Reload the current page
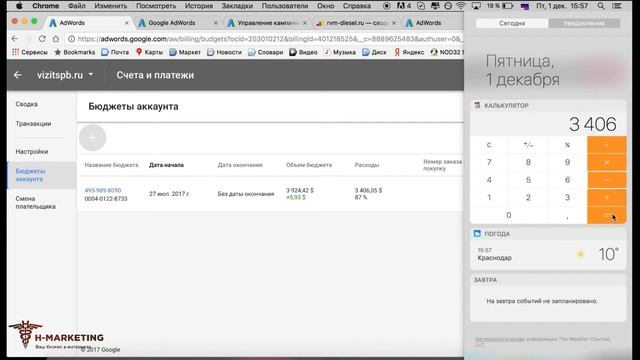The image size is (640, 360). click(42, 39)
